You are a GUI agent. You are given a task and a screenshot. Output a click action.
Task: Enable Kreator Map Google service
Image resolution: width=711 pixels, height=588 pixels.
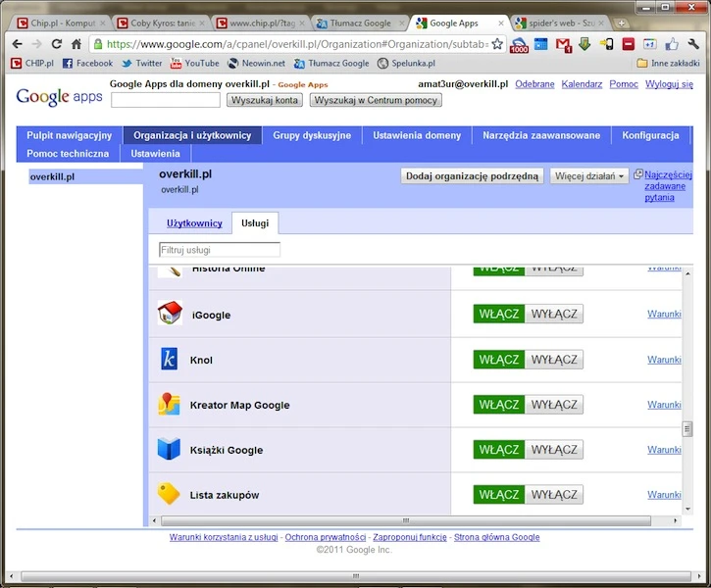pyautogui.click(x=499, y=405)
